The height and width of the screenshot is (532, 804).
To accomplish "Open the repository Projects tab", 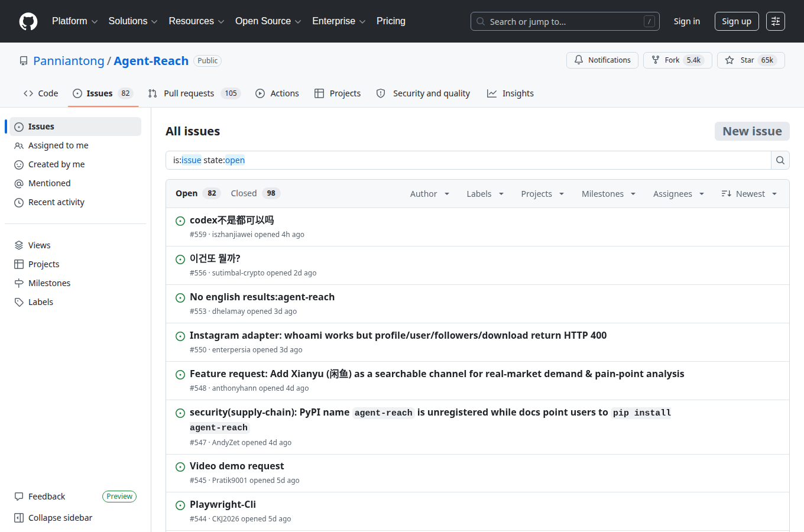I will coord(338,93).
